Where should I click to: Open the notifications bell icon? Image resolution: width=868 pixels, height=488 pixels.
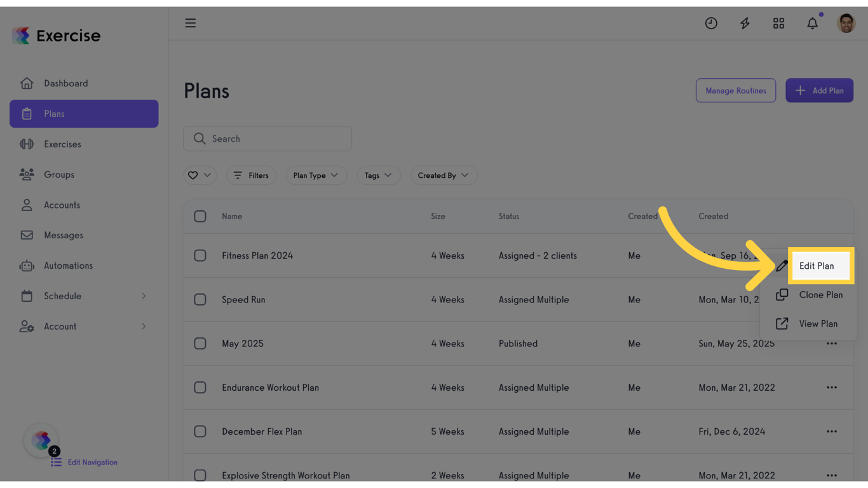[x=812, y=23]
